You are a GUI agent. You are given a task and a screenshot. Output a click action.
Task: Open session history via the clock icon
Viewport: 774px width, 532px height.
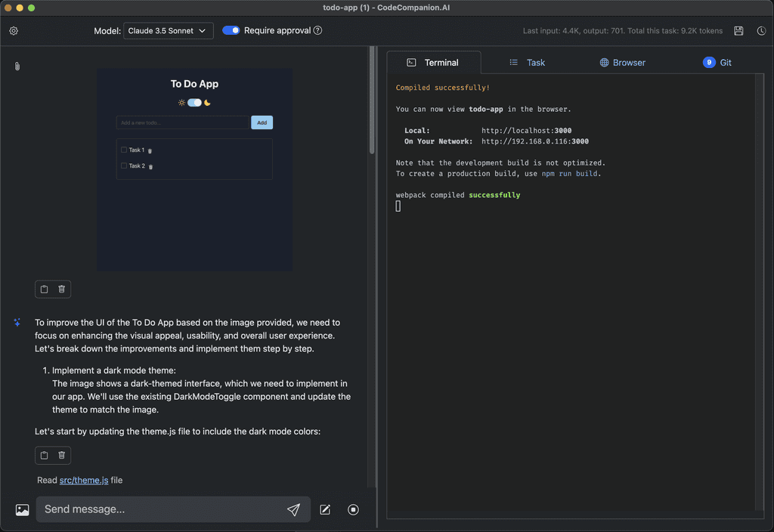(x=760, y=31)
